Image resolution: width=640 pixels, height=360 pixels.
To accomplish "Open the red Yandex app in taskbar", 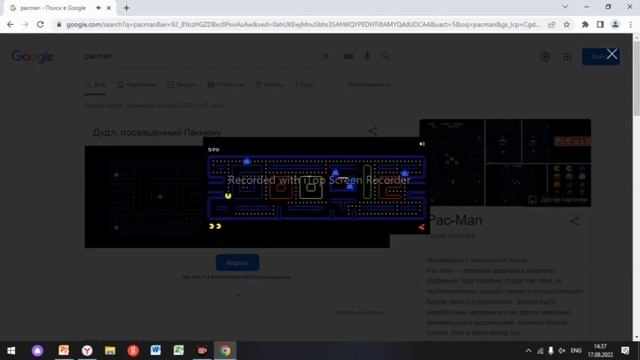I will pos(133,350).
